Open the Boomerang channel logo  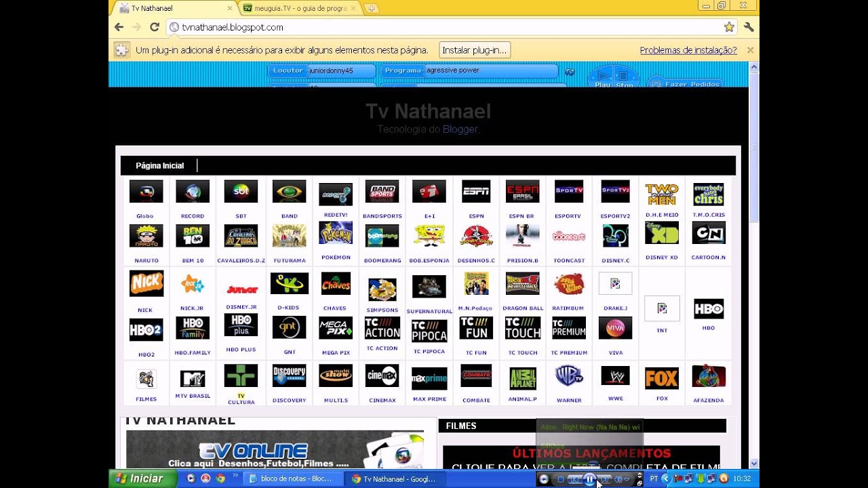click(x=382, y=236)
